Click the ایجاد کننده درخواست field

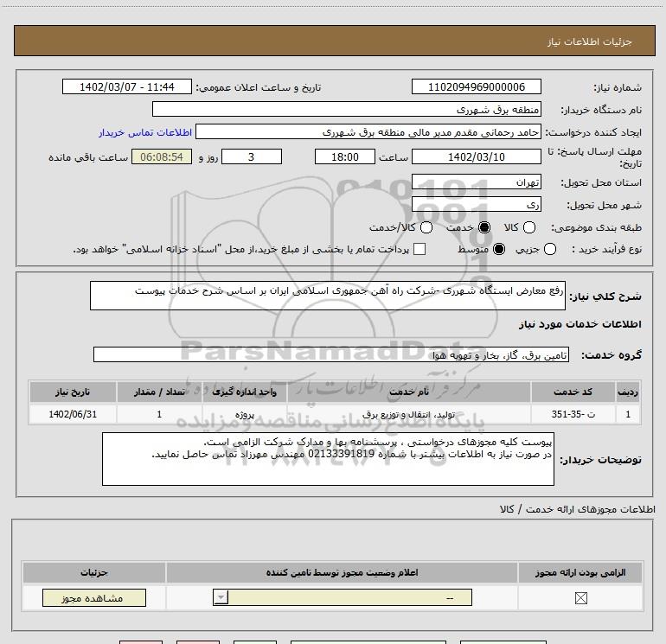[x=368, y=132]
